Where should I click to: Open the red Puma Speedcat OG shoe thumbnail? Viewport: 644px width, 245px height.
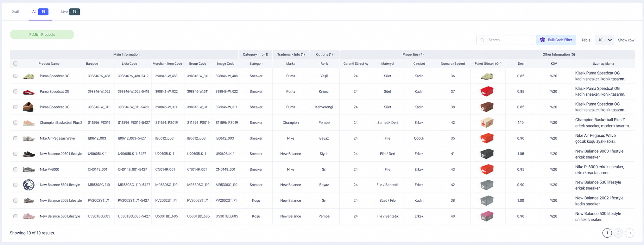28,92
